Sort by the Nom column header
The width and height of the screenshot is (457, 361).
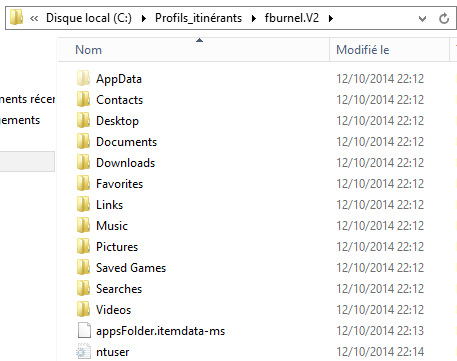click(x=194, y=50)
